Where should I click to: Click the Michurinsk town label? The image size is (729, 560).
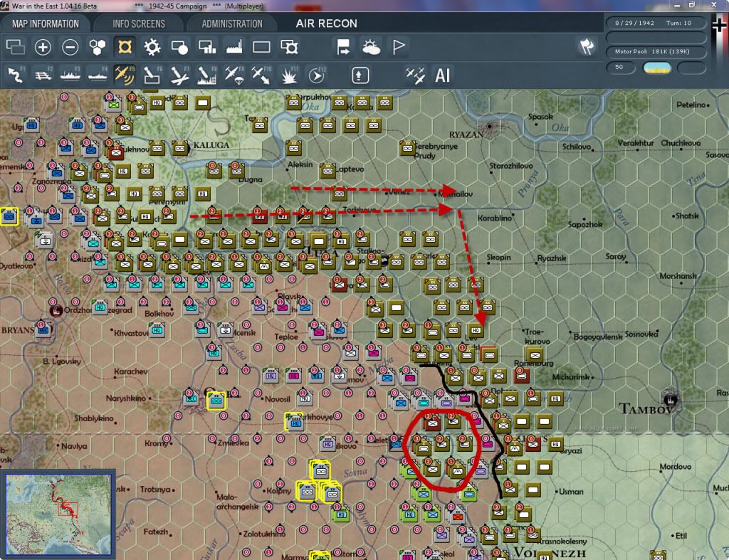570,376
